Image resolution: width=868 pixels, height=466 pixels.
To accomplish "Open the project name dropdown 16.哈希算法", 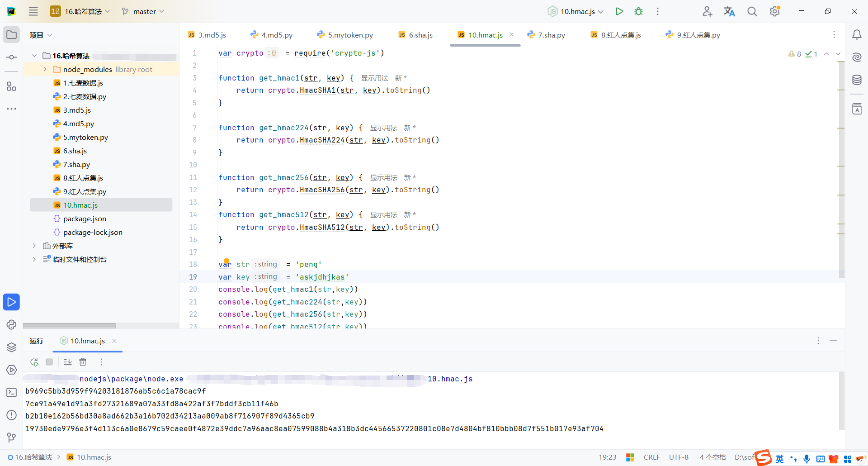I will click(80, 11).
